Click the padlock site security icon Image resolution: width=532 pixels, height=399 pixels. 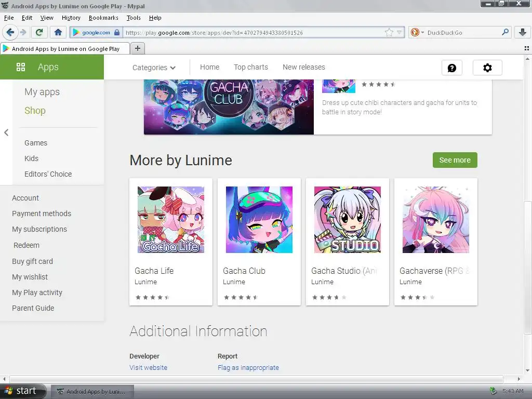(x=117, y=32)
